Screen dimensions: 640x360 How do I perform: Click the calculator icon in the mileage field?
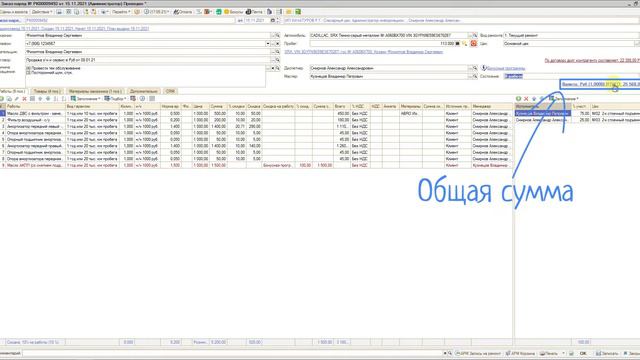[x=458, y=44]
